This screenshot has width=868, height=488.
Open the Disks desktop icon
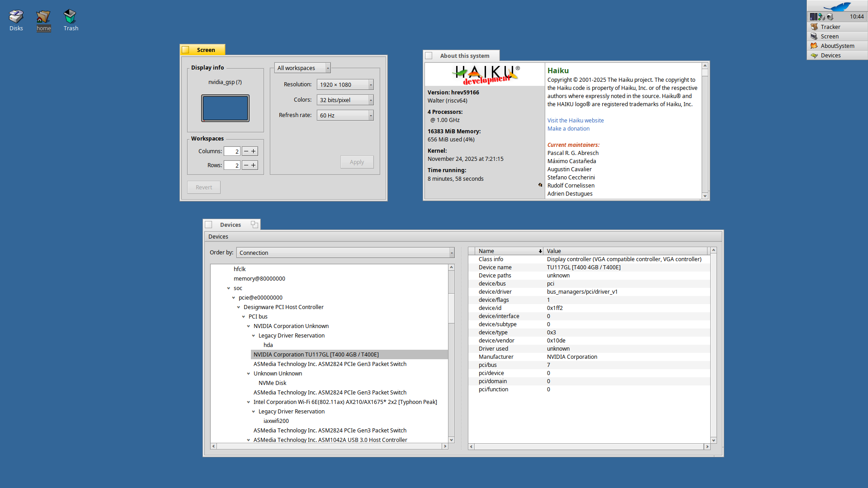point(16,17)
